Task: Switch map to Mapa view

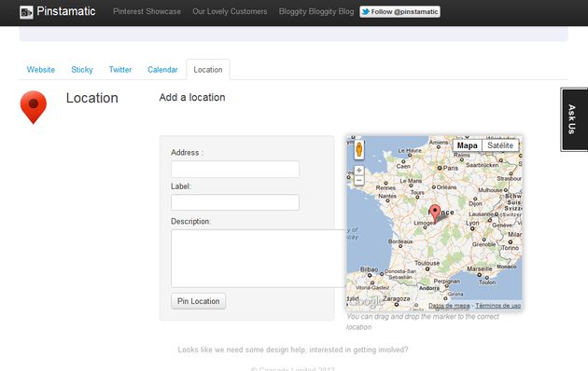Action: coord(468,145)
